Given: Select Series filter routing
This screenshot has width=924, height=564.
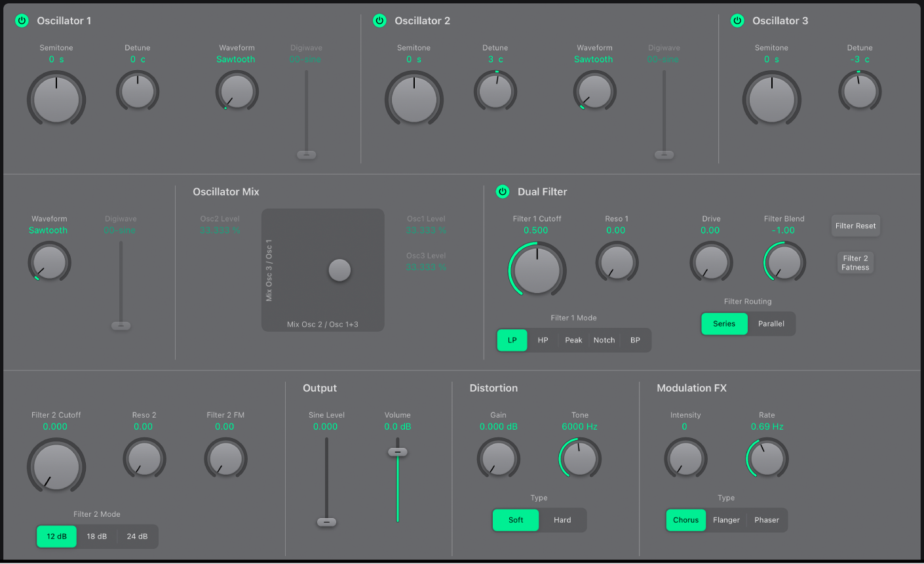Looking at the screenshot, I should [x=724, y=324].
